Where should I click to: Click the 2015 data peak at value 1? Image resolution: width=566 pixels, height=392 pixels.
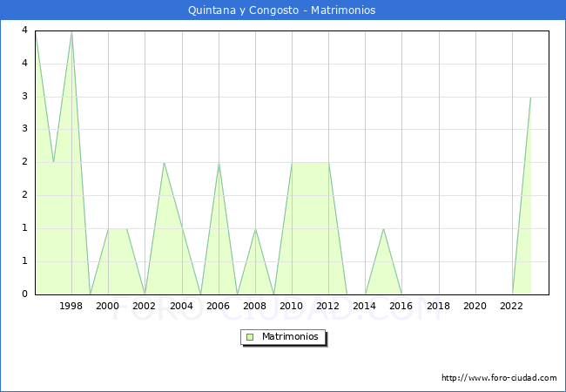(x=383, y=228)
